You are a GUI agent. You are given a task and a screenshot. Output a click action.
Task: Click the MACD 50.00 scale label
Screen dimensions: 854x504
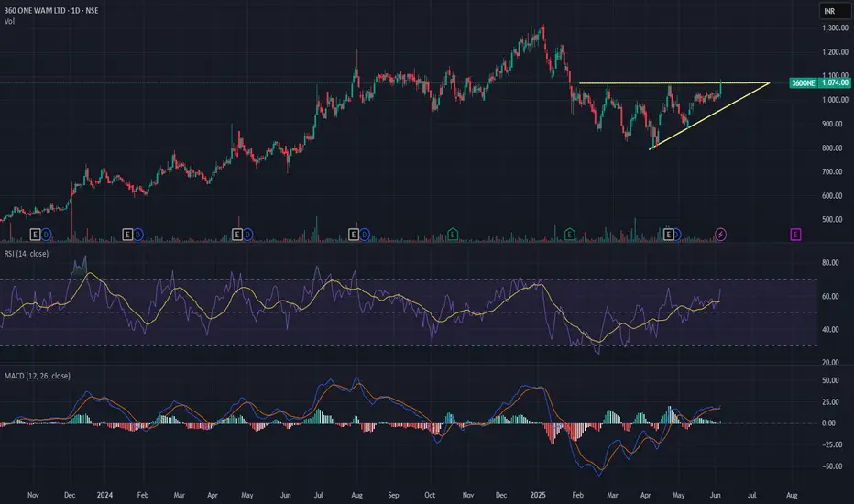pos(830,380)
